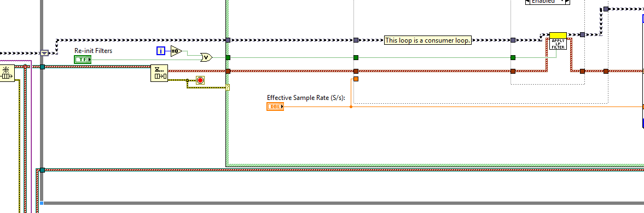
Task: Click the loop iteration terminal 'i'
Action: [161, 51]
